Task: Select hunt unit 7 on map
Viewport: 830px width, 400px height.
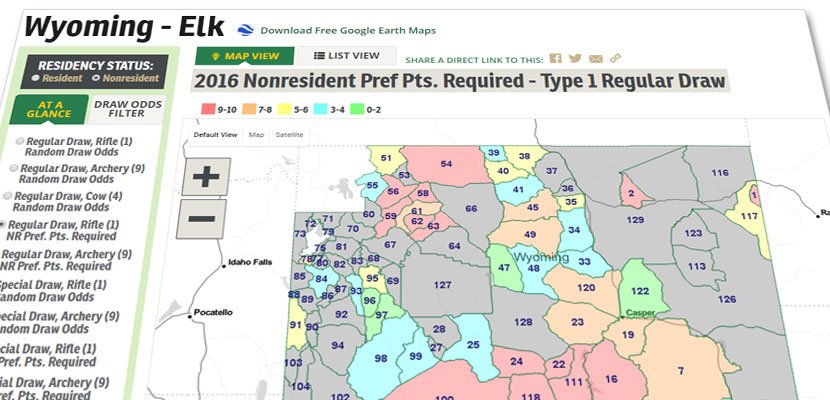Action: coord(681,370)
